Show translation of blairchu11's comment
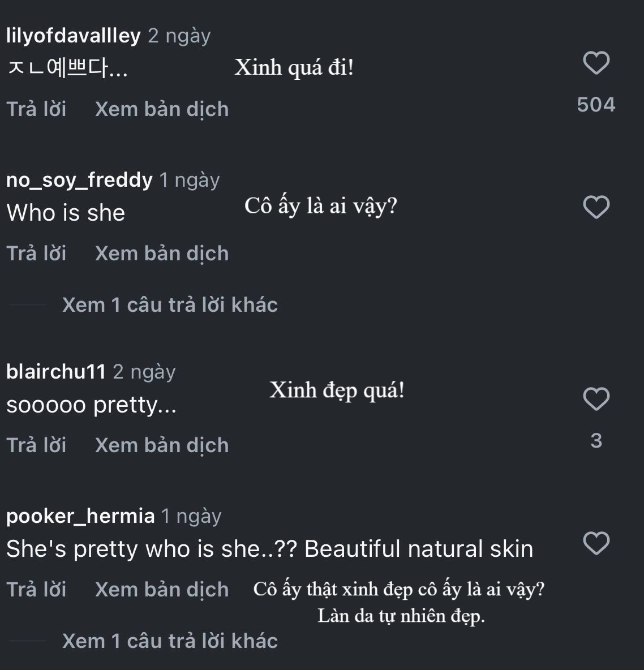 pos(162,445)
